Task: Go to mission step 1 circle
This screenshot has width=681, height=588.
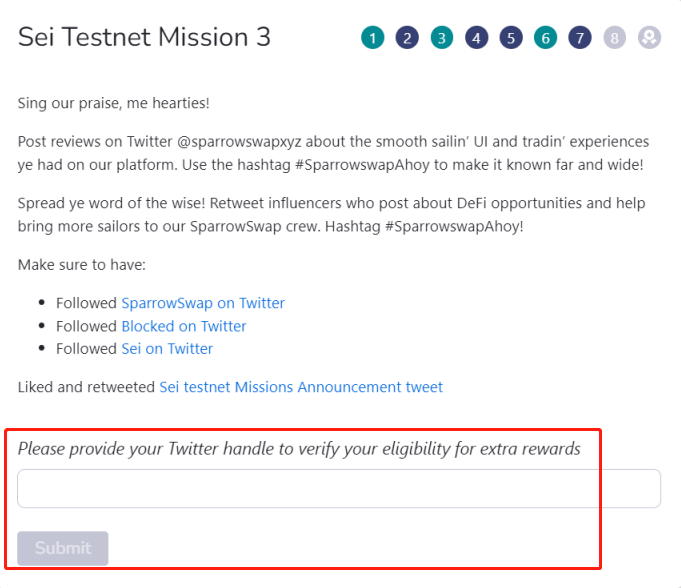Action: point(372,38)
